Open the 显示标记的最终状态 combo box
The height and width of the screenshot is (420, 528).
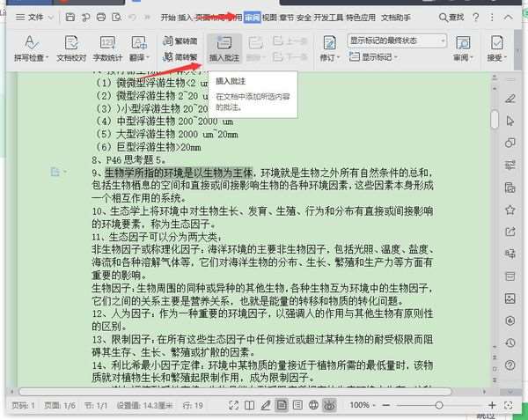click(x=397, y=41)
